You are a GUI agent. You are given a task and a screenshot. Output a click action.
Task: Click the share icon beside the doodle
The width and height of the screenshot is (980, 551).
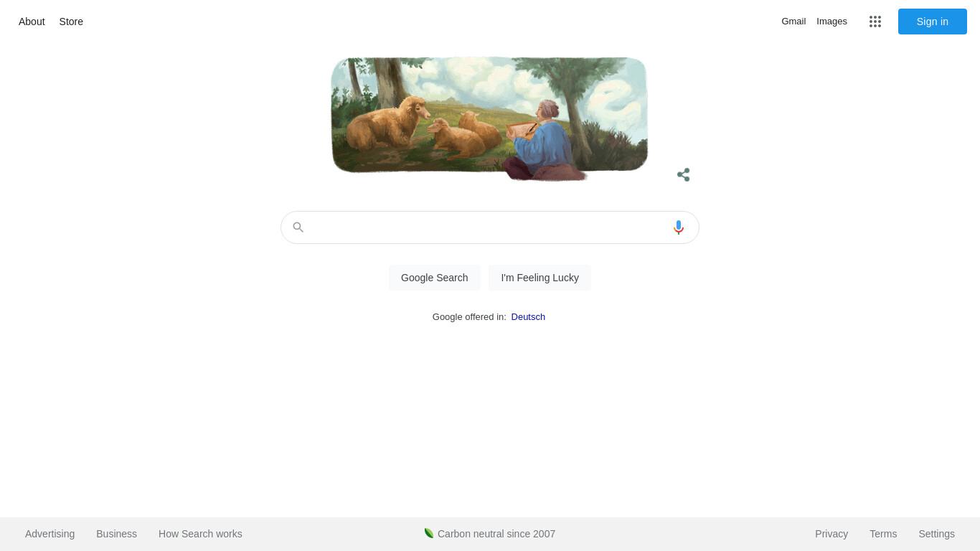pos(683,174)
